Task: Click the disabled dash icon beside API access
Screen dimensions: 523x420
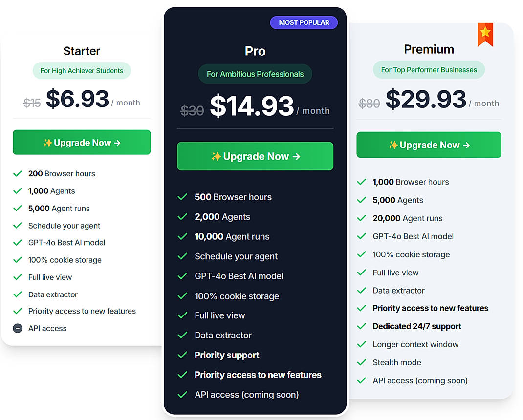Action: tap(18, 328)
